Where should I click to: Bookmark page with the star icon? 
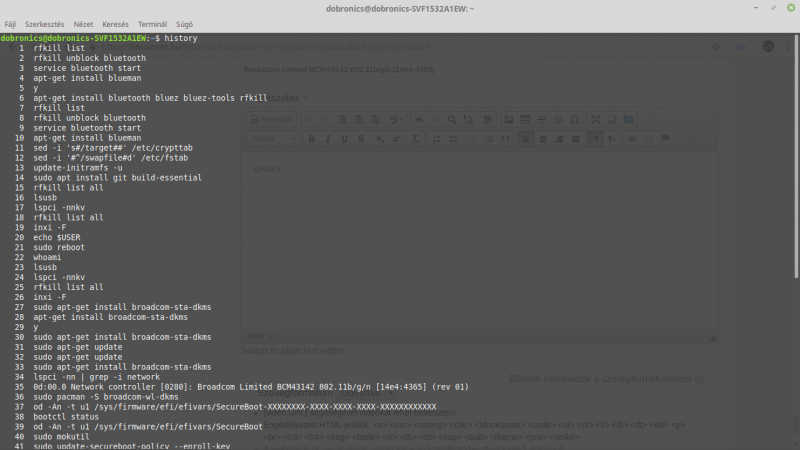pos(716,47)
